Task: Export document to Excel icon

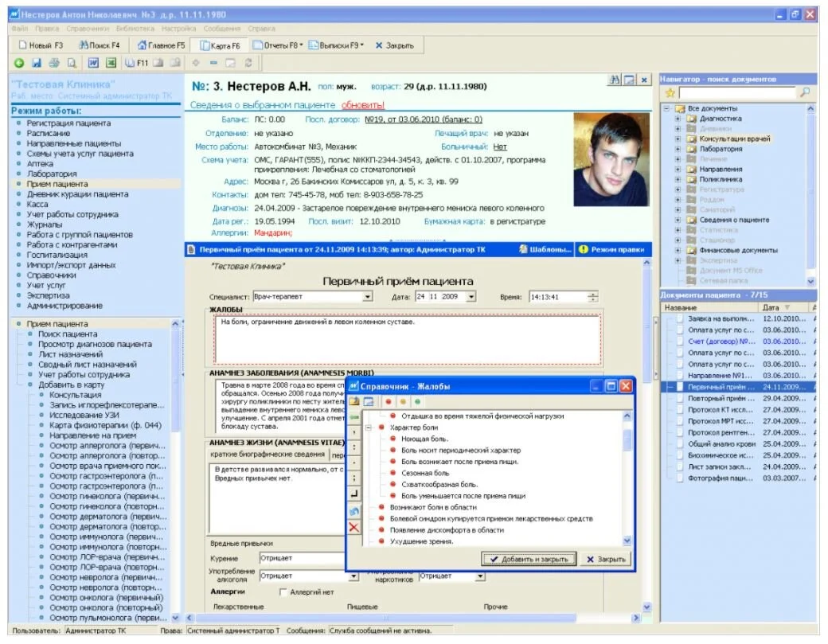Action: (x=111, y=64)
